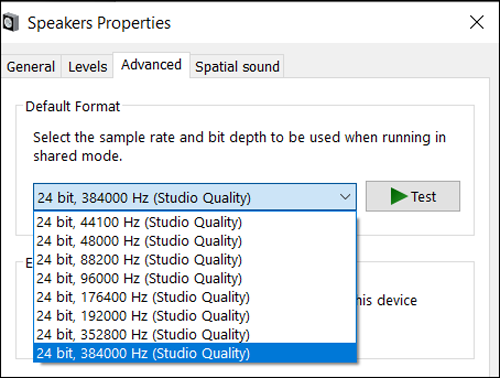Switch to the General tab
The width and height of the screenshot is (500, 378).
[31, 67]
